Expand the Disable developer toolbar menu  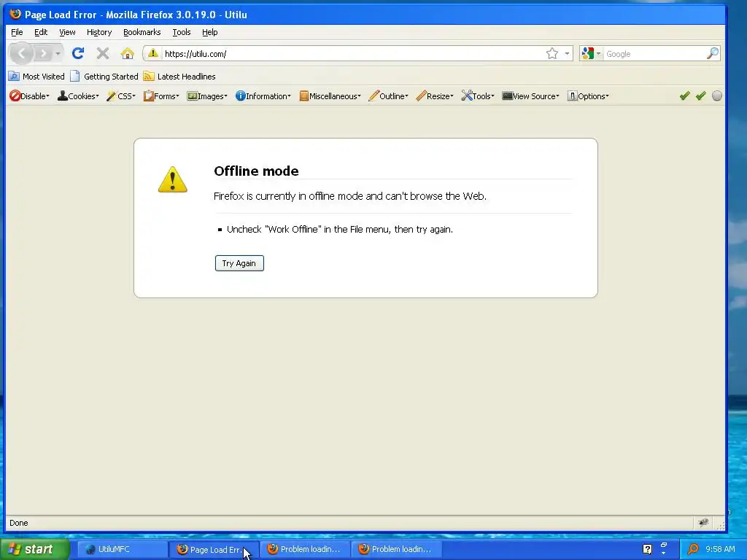click(x=29, y=96)
